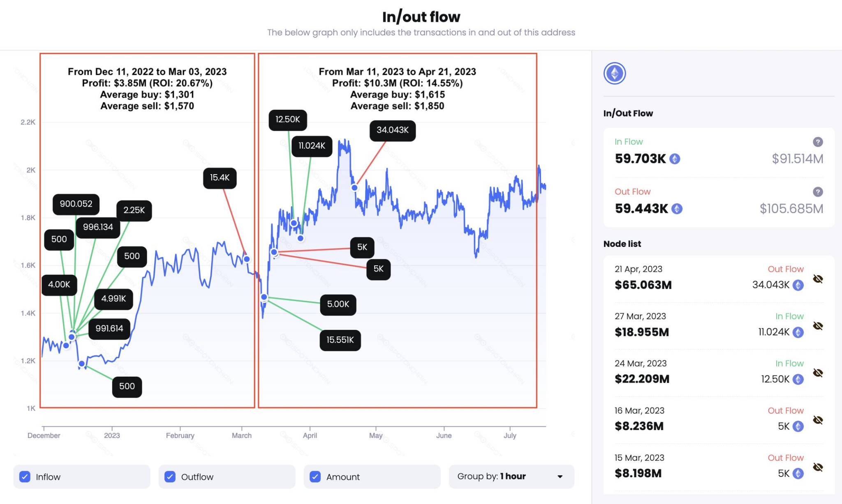
Task: Click Out Flow help question mark icon
Action: [817, 192]
